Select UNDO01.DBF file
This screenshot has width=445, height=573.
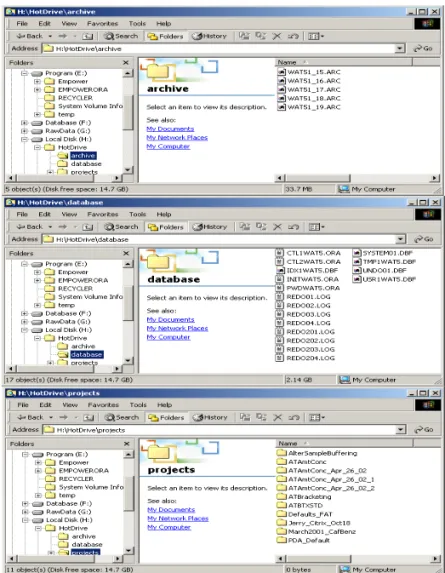380,270
